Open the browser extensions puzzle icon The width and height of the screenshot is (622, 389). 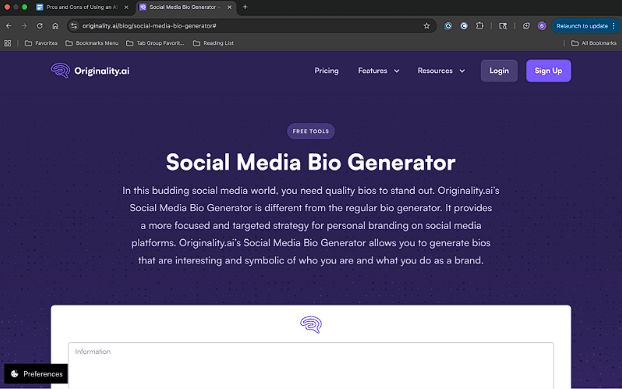[480, 26]
